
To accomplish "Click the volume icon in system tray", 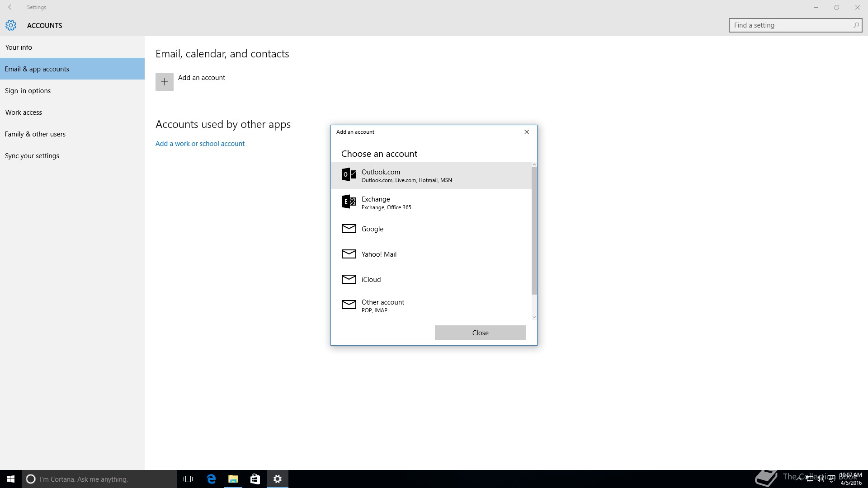I will point(820,479).
